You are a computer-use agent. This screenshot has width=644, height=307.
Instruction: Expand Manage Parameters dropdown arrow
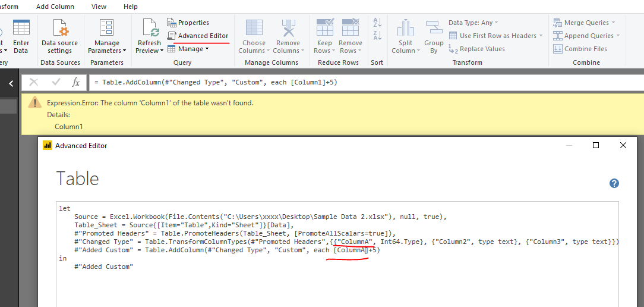click(x=124, y=51)
